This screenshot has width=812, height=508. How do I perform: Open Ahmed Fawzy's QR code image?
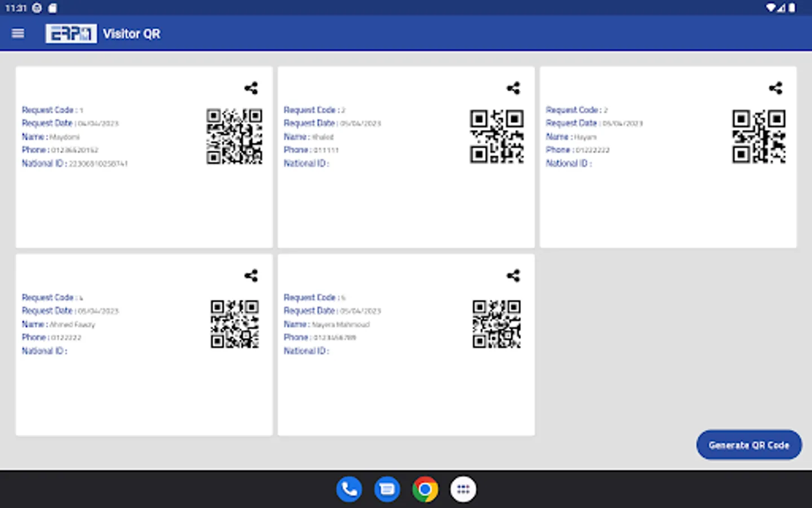point(235,324)
